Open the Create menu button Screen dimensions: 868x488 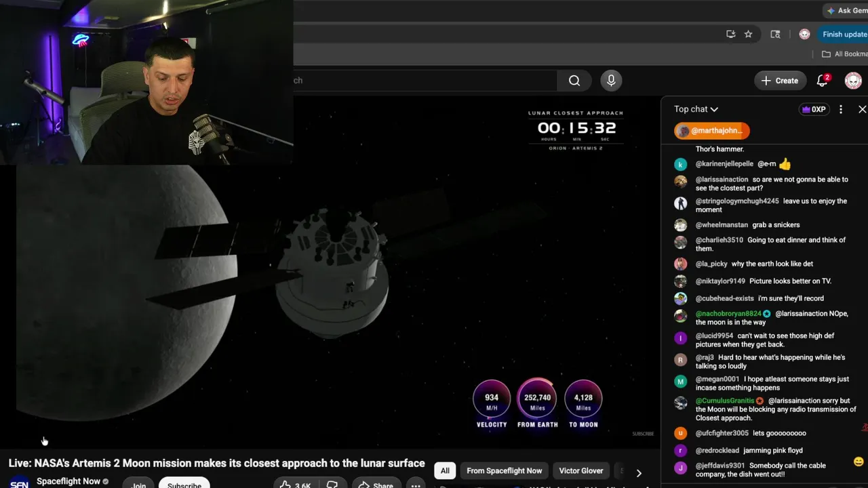[780, 81]
